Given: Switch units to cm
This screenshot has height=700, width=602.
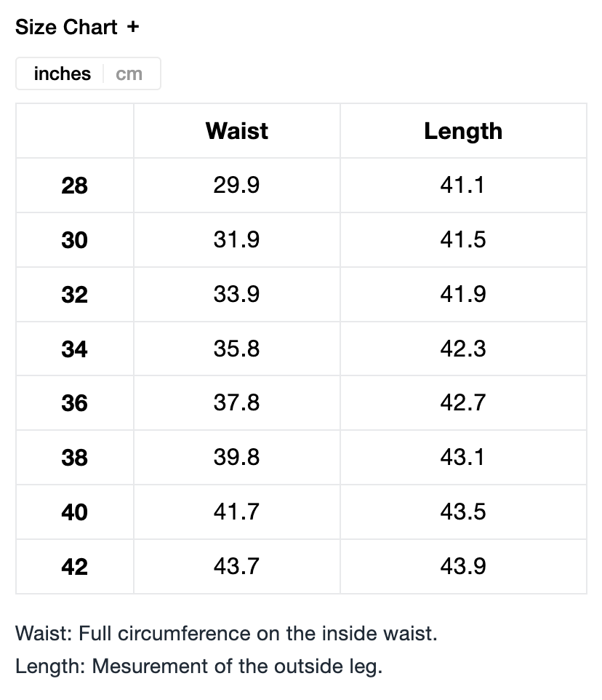Looking at the screenshot, I should tap(129, 74).
